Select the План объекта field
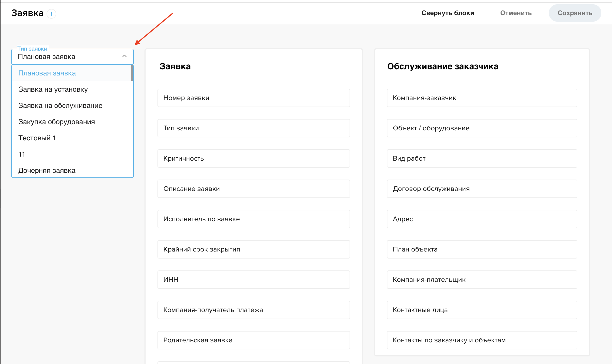Image resolution: width=612 pixels, height=364 pixels. (482, 249)
